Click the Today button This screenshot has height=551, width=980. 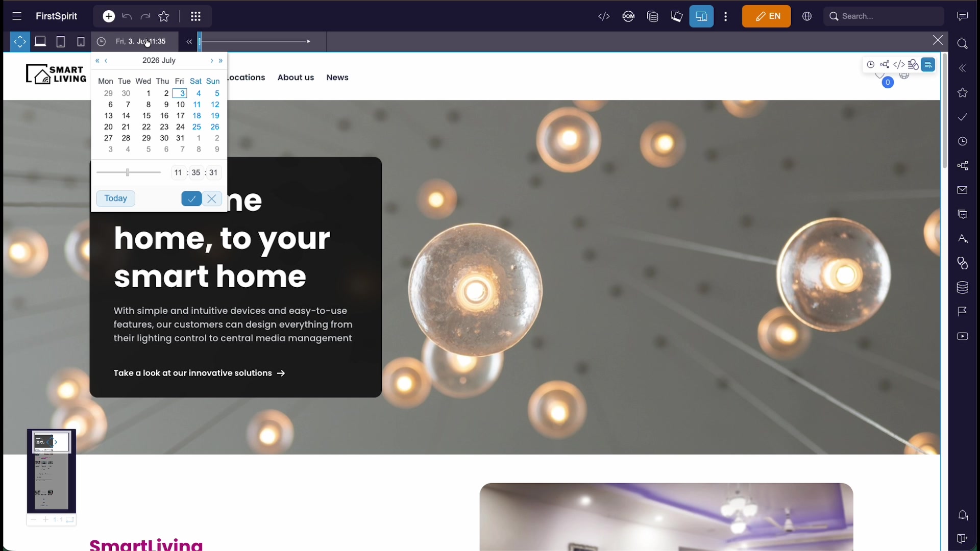click(x=115, y=198)
